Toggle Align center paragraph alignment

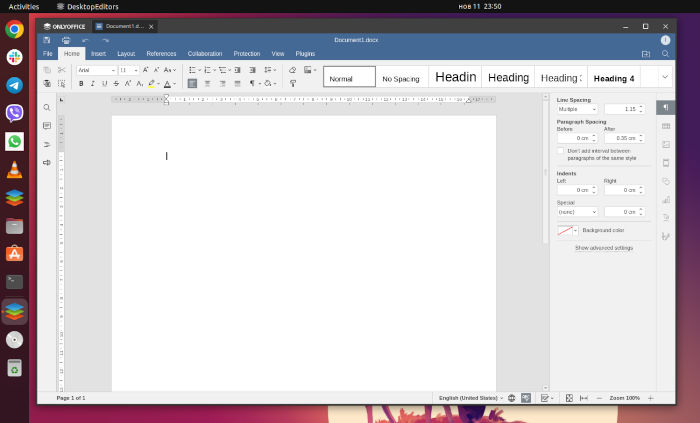(208, 83)
